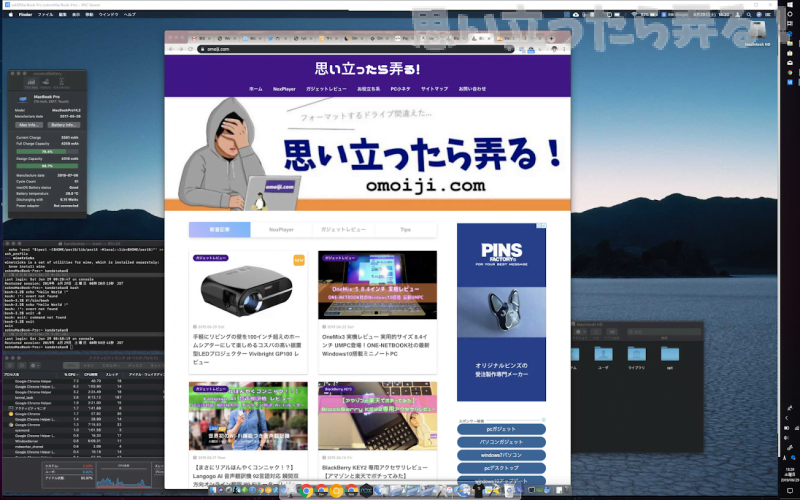Viewport: 800px width, 500px height.
Task: Open the ライブラリ folder in Finder window
Action: click(636, 357)
